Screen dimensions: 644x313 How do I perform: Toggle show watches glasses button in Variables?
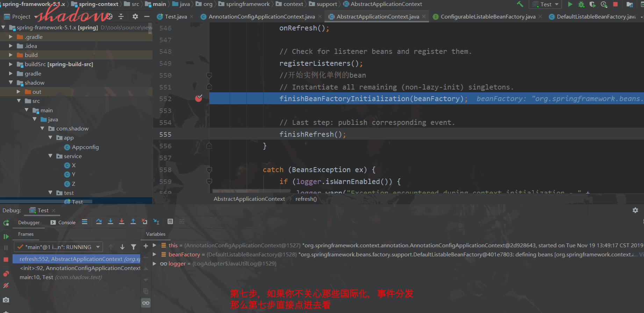146,303
